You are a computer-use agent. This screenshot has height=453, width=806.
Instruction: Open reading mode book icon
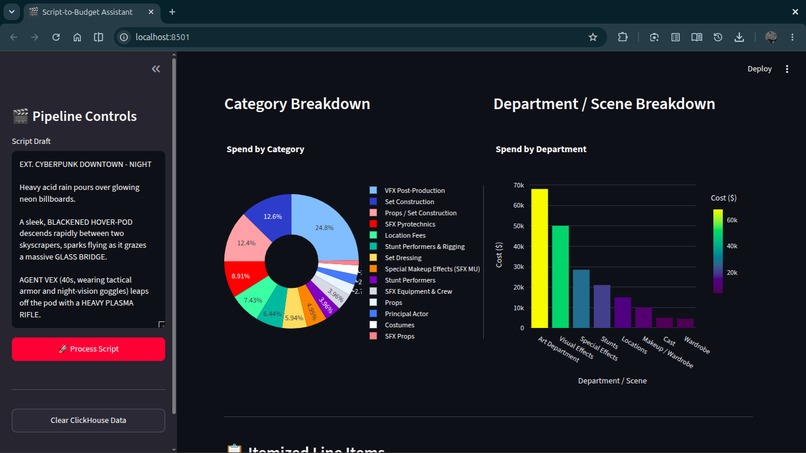click(697, 37)
